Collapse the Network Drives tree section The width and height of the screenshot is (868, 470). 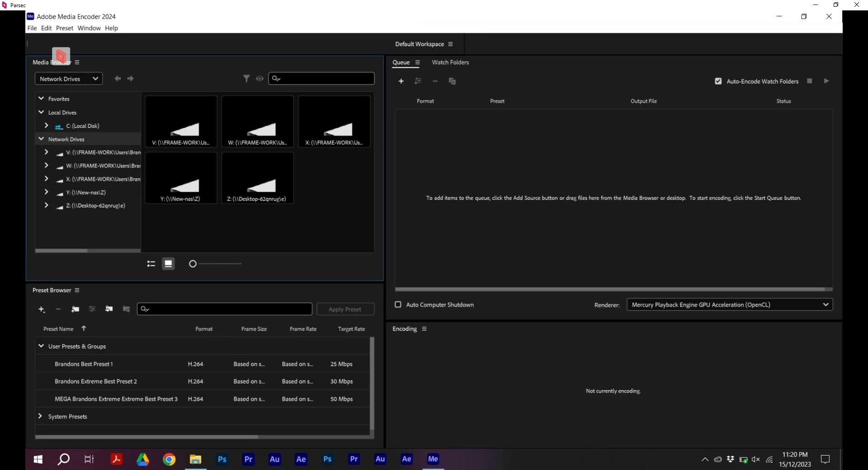[x=41, y=139]
